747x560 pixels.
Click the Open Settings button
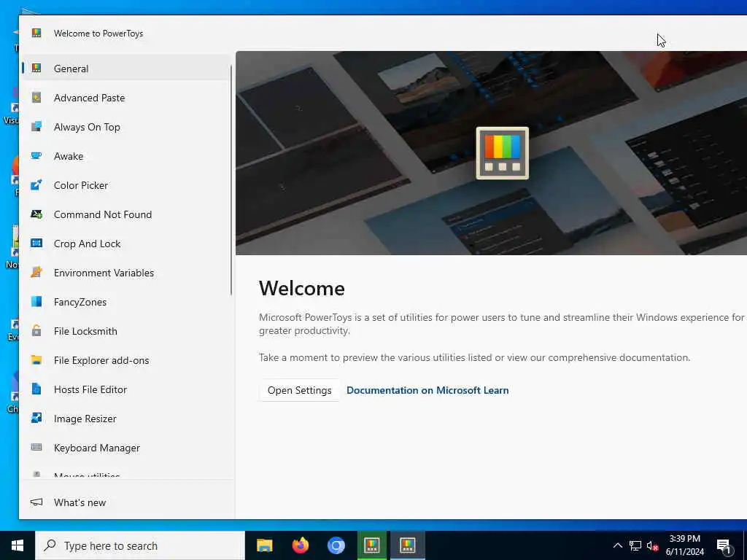coord(299,390)
